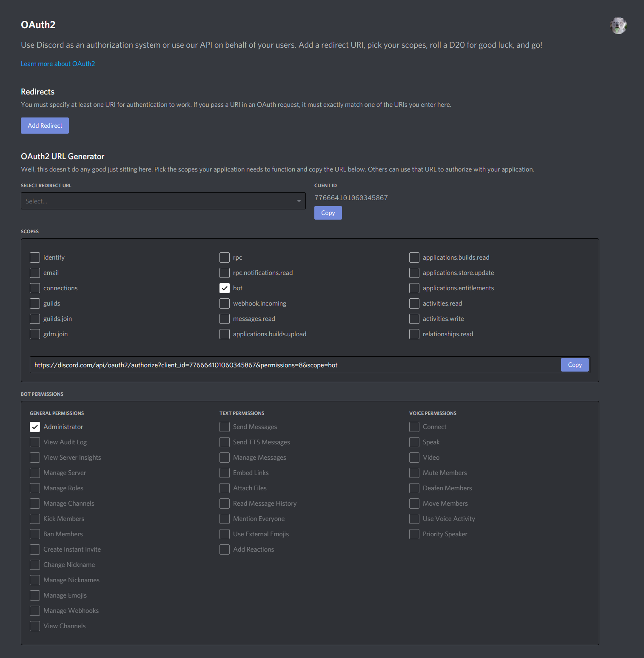Enable Manage Nicknames permission
The height and width of the screenshot is (658, 644).
pyautogui.click(x=35, y=580)
